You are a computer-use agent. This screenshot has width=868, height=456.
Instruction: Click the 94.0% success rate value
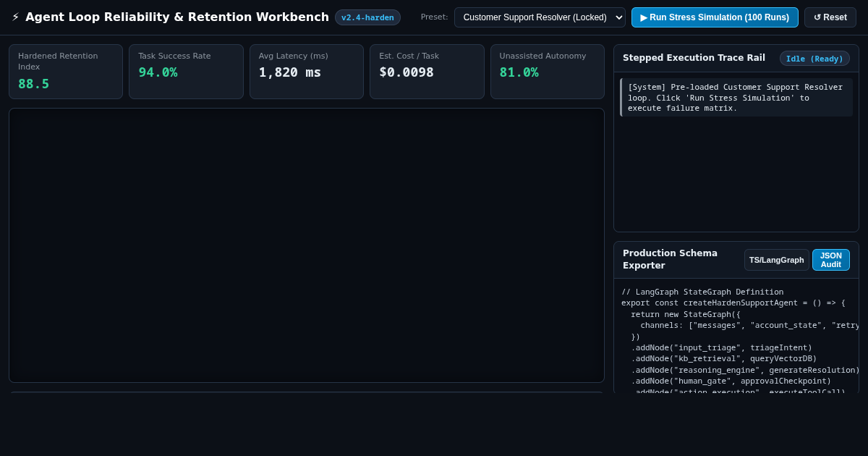(158, 72)
